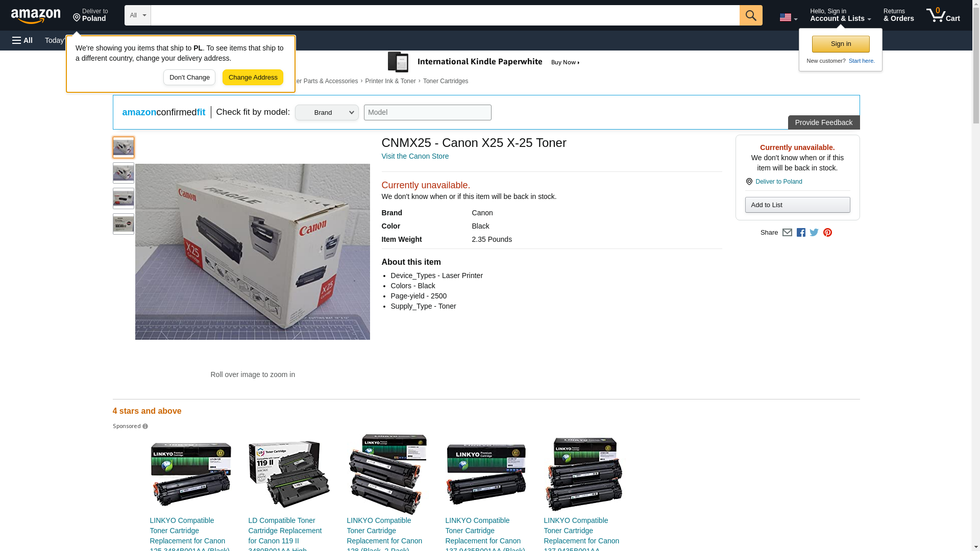Share product on Facebook icon
Image resolution: width=980 pixels, height=551 pixels.
point(801,233)
